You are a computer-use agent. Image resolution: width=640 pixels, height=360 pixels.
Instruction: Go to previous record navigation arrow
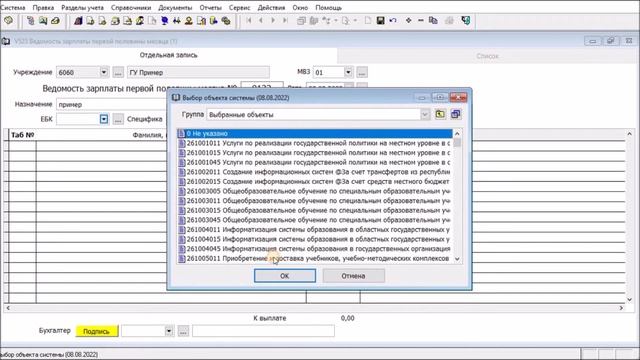tap(261, 20)
